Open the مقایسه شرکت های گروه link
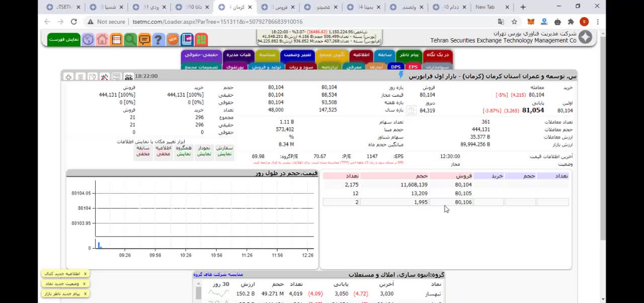The image size is (644, 303). [x=218, y=274]
